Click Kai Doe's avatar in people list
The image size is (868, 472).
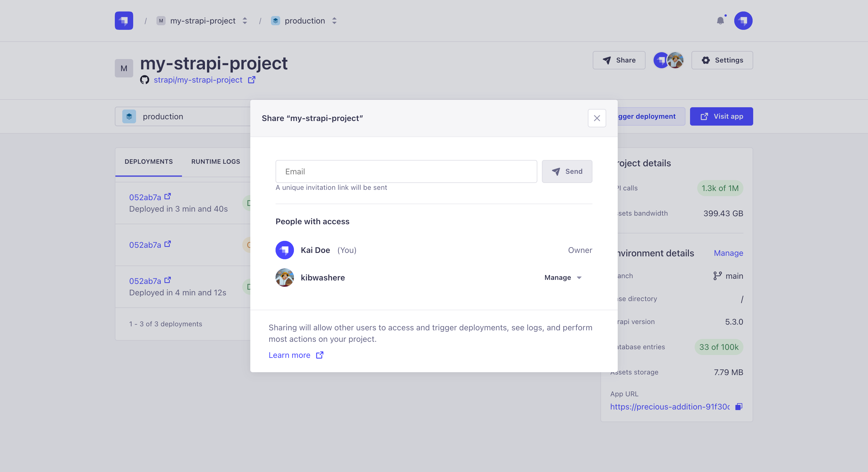pyautogui.click(x=284, y=250)
